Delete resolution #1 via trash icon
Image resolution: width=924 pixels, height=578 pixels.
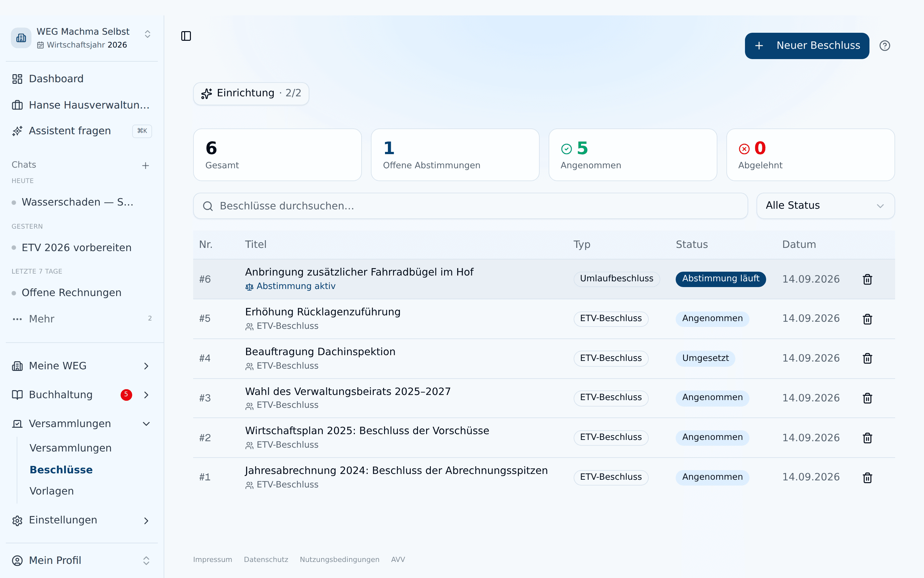click(868, 477)
